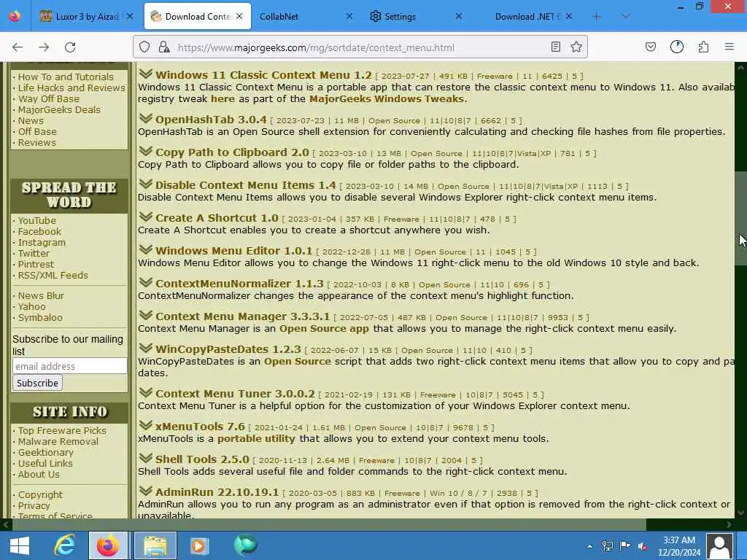The image size is (747, 560).
Task: Open the Windows Start button
Action: [x=19, y=545]
